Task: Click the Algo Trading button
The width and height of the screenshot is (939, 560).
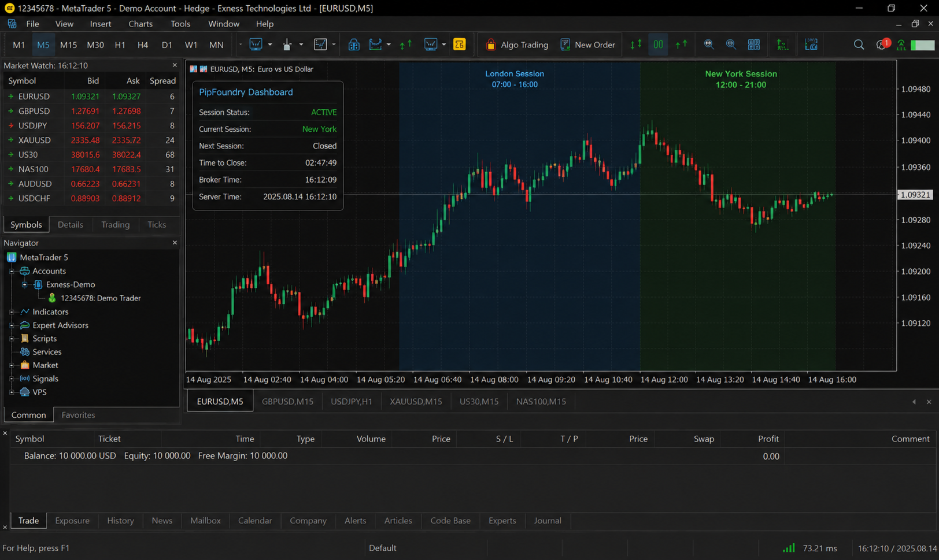Action: (517, 44)
